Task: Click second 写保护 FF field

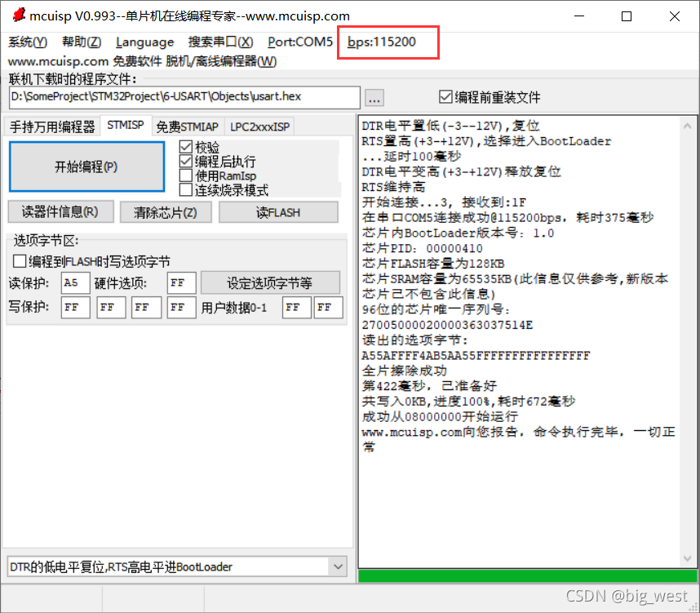Action: 111,308
